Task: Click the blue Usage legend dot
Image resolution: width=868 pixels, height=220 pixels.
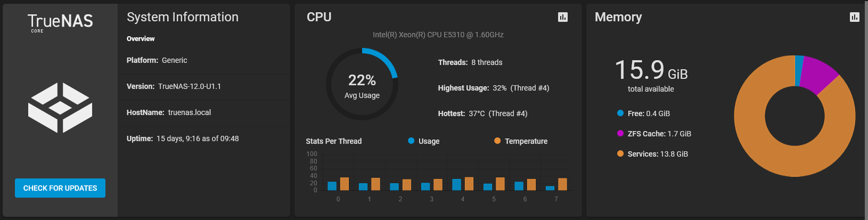Action: coord(411,141)
